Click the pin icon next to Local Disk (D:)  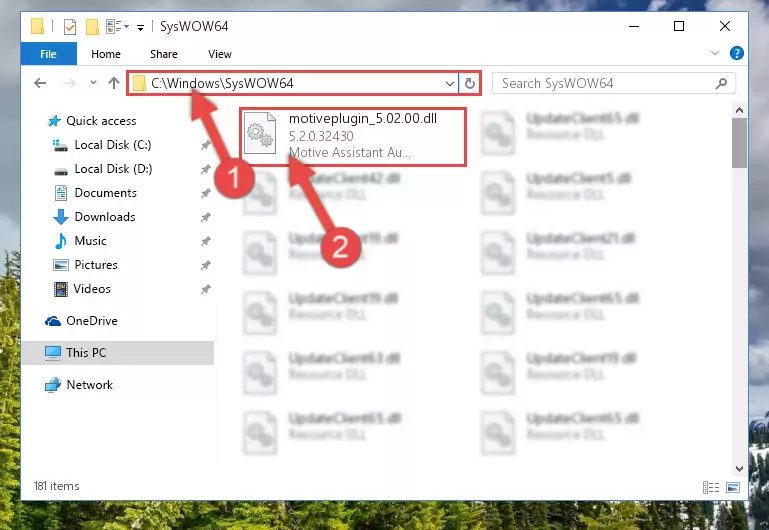pos(205,169)
